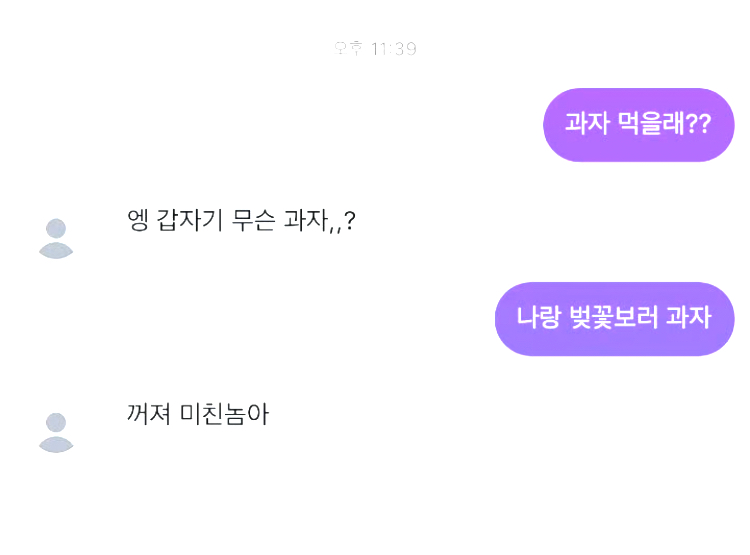Click the received message "엥 갑자기 무슨 과자,,?"
This screenshot has height=555, width=750.
[x=241, y=220]
